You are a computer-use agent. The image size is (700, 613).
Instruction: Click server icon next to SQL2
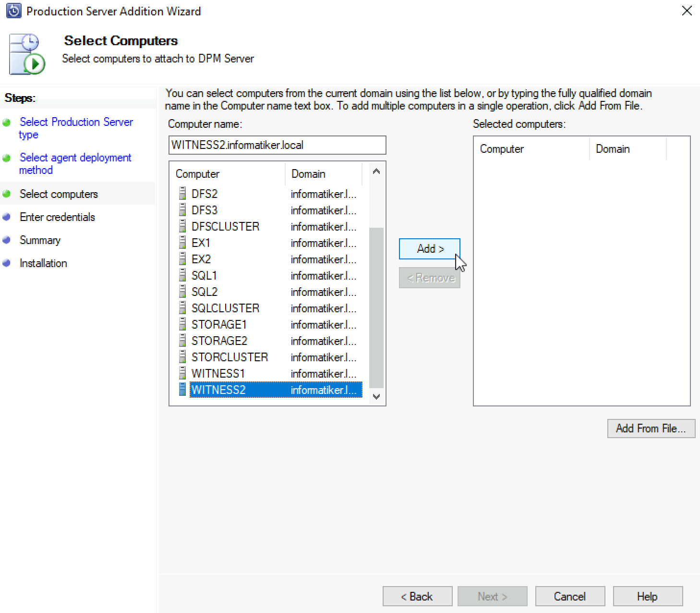pyautogui.click(x=182, y=292)
